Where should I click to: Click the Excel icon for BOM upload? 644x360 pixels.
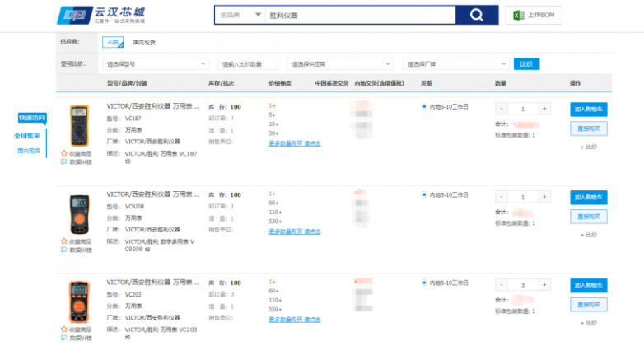pos(519,15)
